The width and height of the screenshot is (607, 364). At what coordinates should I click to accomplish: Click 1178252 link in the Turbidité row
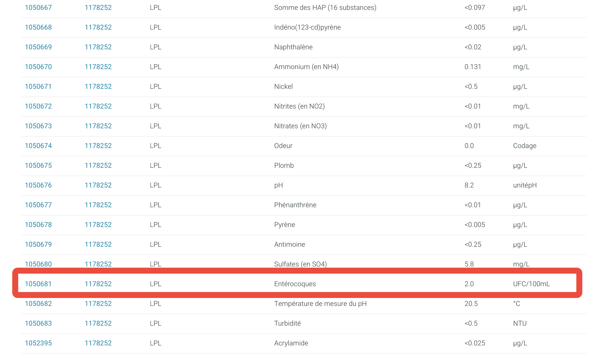pyautogui.click(x=98, y=323)
